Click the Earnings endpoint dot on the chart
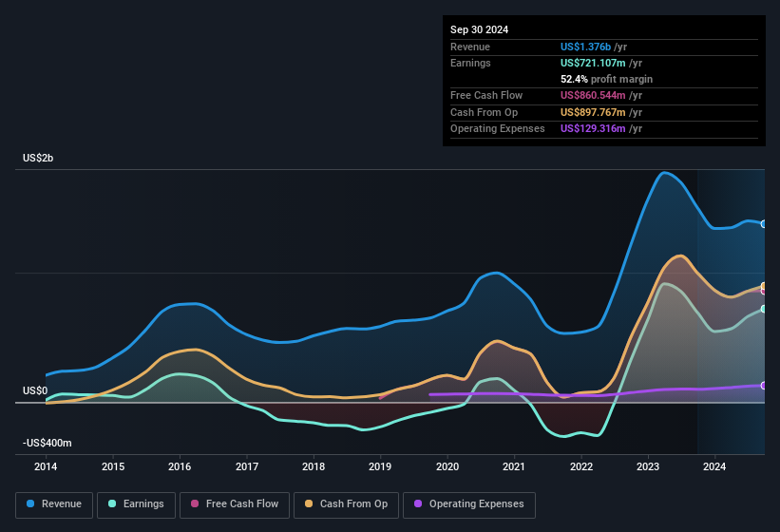The width and height of the screenshot is (780, 532). click(764, 310)
